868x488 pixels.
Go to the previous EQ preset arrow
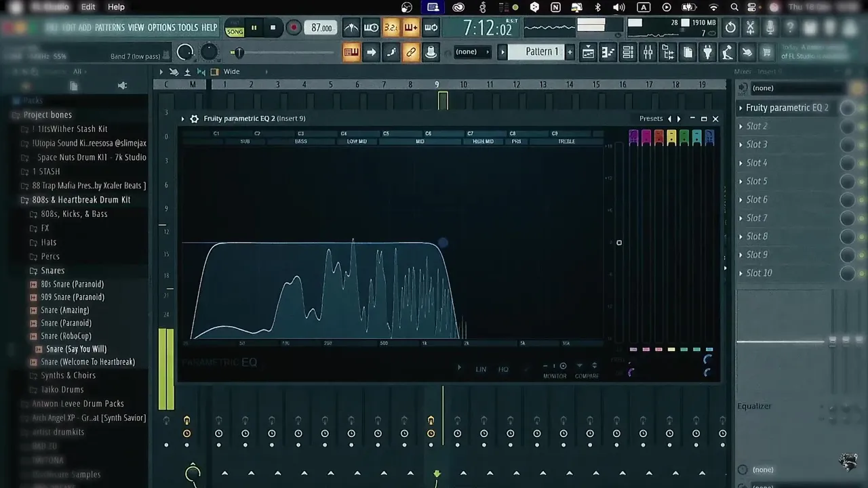(x=670, y=119)
